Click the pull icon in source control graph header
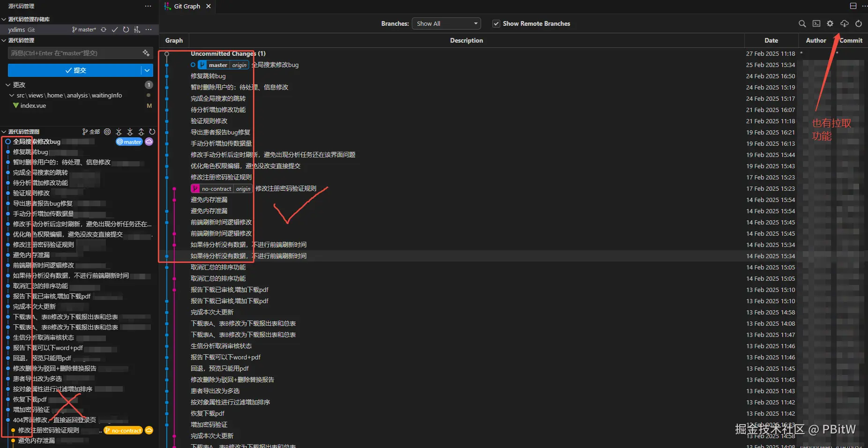Screen dimensions: 868x448 [x=130, y=132]
